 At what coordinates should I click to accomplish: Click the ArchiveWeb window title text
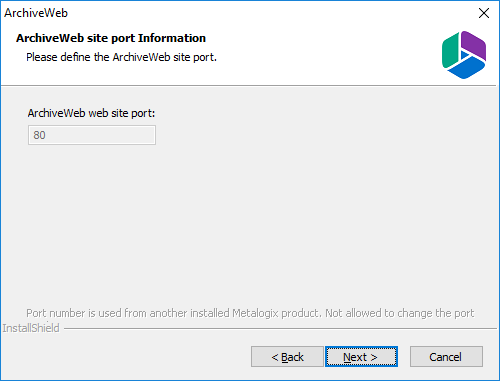pyautogui.click(x=36, y=13)
